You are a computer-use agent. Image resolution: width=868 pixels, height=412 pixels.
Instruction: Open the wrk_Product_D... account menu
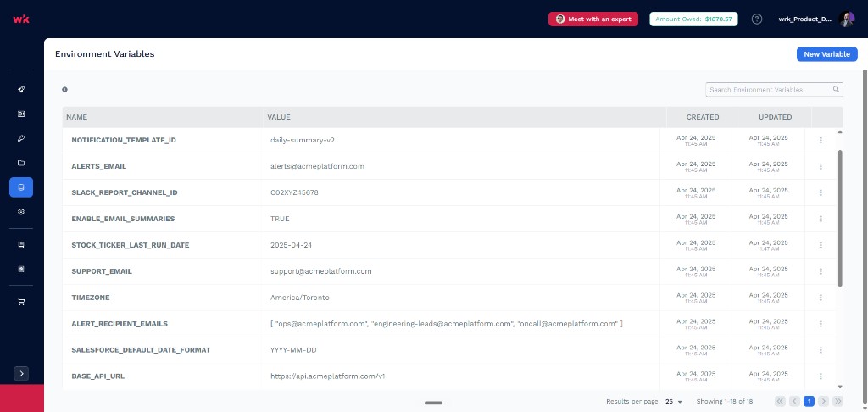[x=805, y=19]
